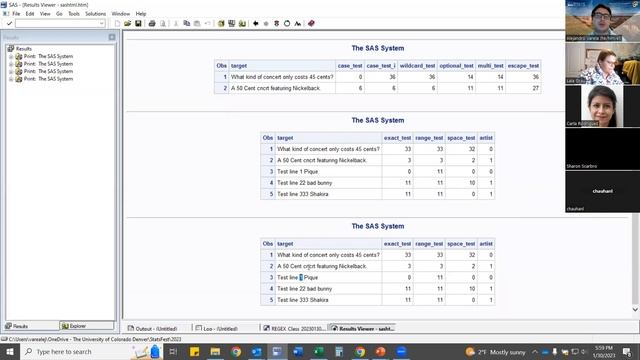Open SAS Help book icon
This screenshot has width=640, height=360.
click(311, 24)
